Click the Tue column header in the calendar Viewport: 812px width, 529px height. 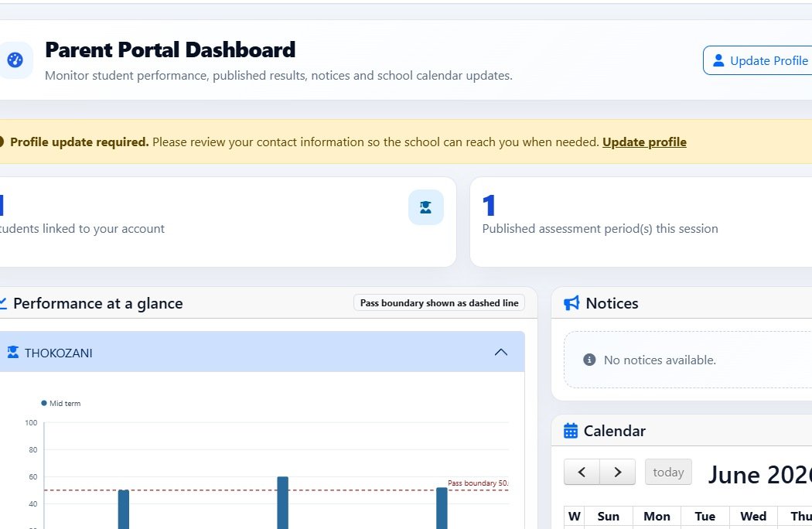[705, 516]
